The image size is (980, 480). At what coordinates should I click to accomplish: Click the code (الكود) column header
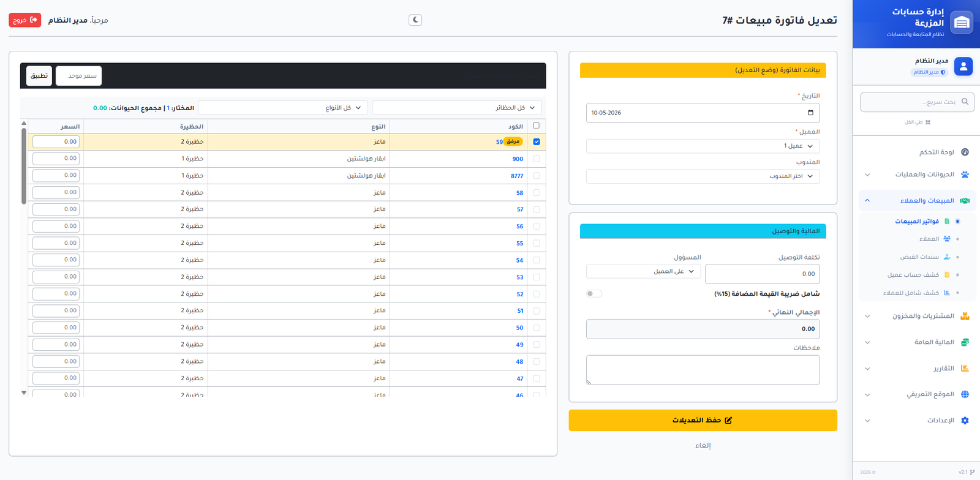click(516, 127)
